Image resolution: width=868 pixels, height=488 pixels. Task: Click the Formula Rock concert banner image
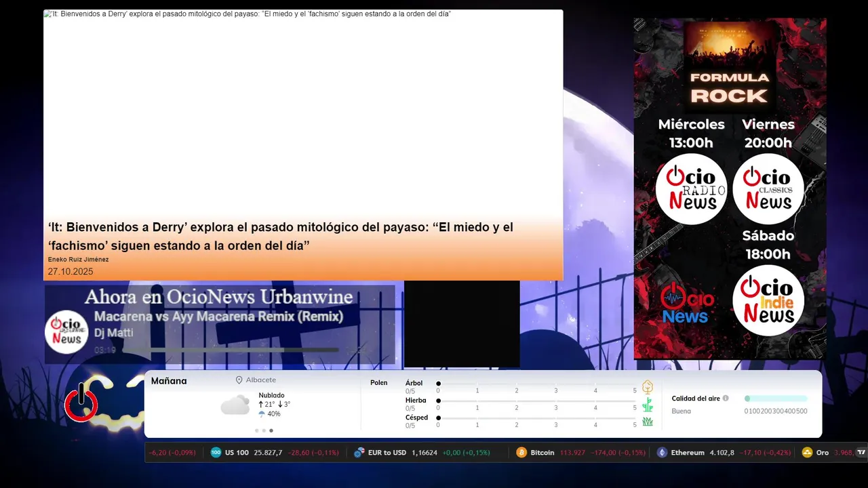pos(730,66)
